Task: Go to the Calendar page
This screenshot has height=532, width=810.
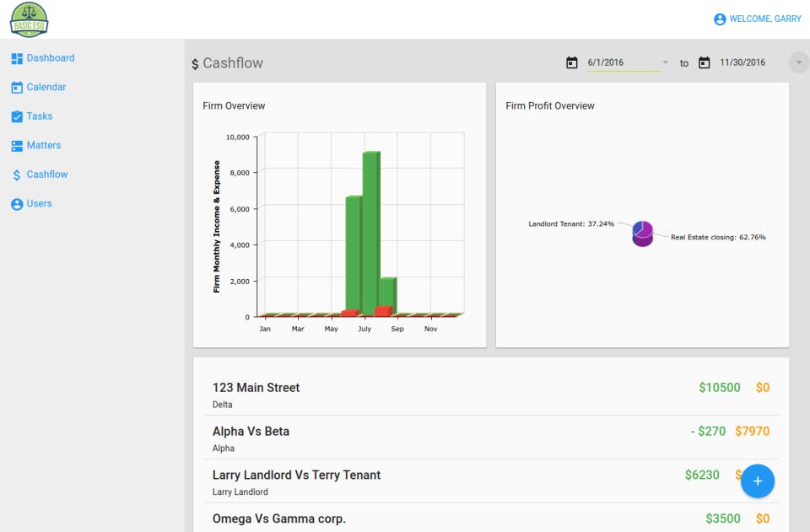Action: (x=46, y=87)
